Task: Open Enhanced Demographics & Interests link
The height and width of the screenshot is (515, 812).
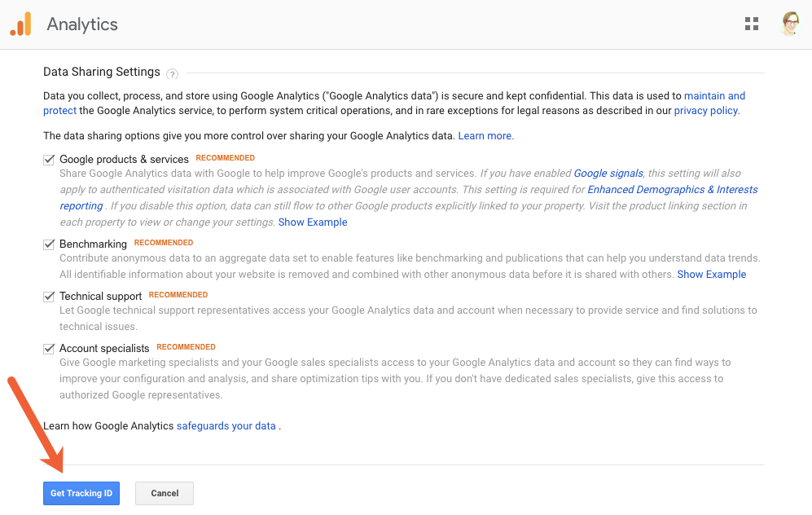Action: tap(672, 190)
